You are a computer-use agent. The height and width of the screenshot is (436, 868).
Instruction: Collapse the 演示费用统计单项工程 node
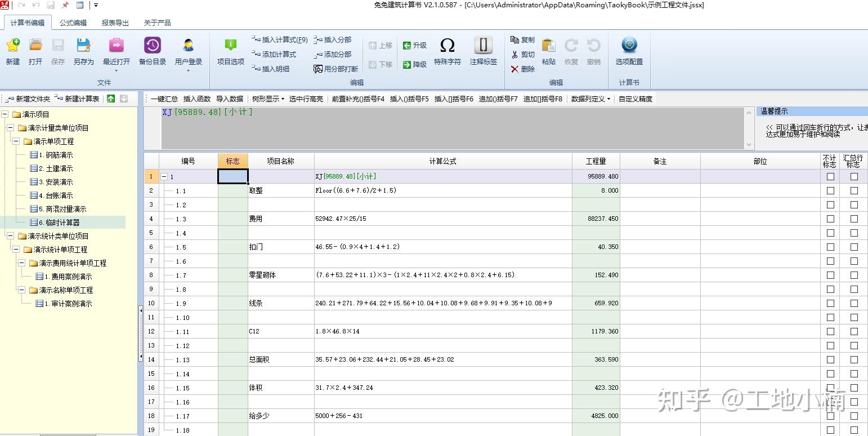21,263
